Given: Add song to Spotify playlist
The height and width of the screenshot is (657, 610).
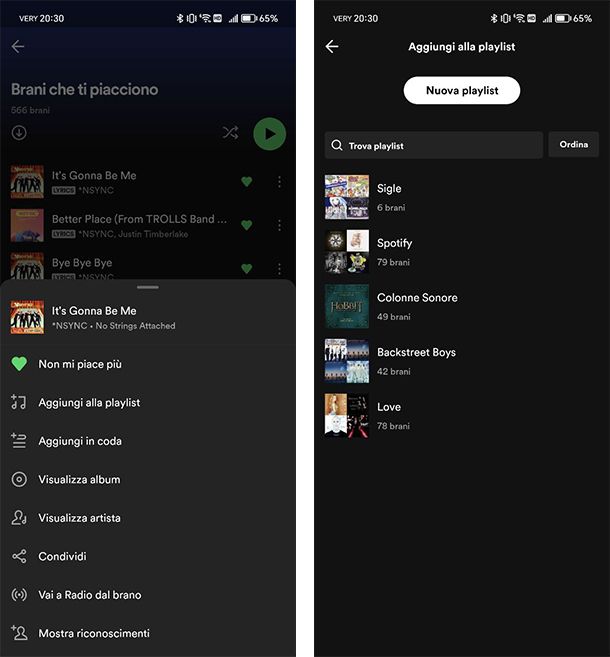Looking at the screenshot, I should 462,251.
